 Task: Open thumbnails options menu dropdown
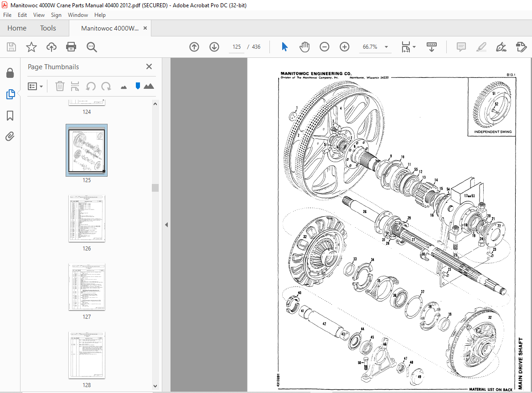pos(35,87)
